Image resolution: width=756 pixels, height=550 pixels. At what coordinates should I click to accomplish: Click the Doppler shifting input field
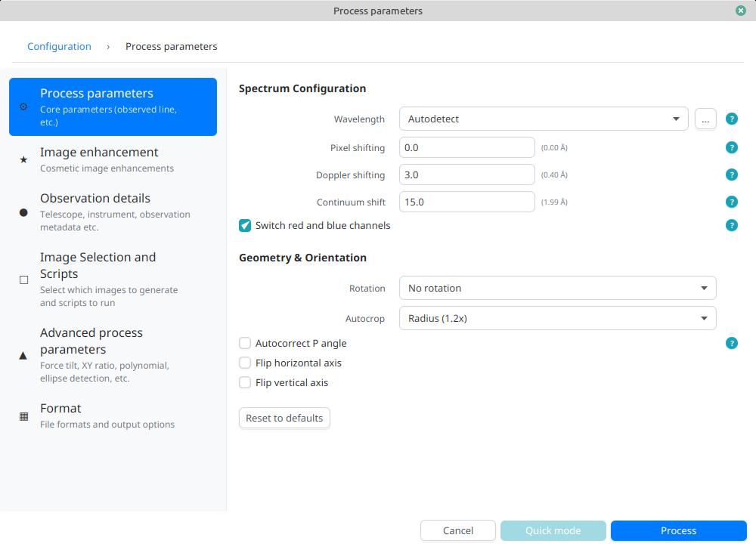pos(466,175)
